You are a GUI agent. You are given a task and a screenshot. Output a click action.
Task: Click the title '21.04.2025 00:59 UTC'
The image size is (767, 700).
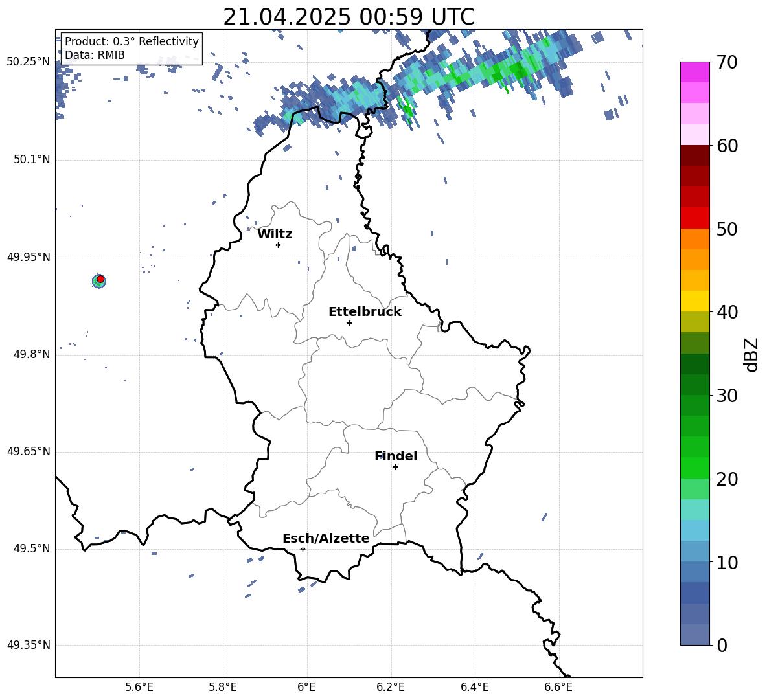pyautogui.click(x=349, y=17)
